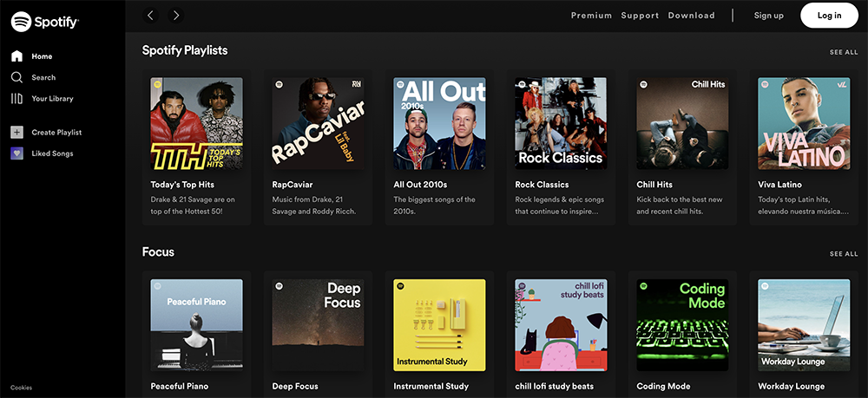Click the Chill Hits title text
This screenshot has height=398, width=868.
[654, 185]
